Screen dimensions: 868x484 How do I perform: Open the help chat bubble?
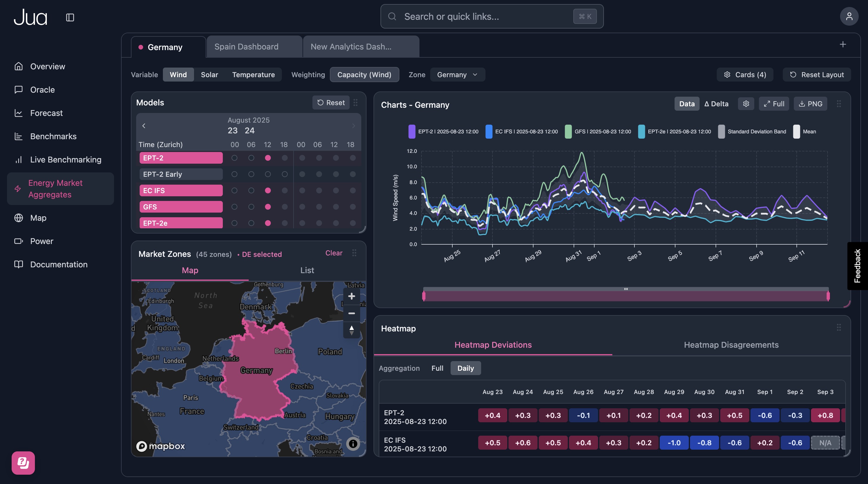(x=23, y=463)
